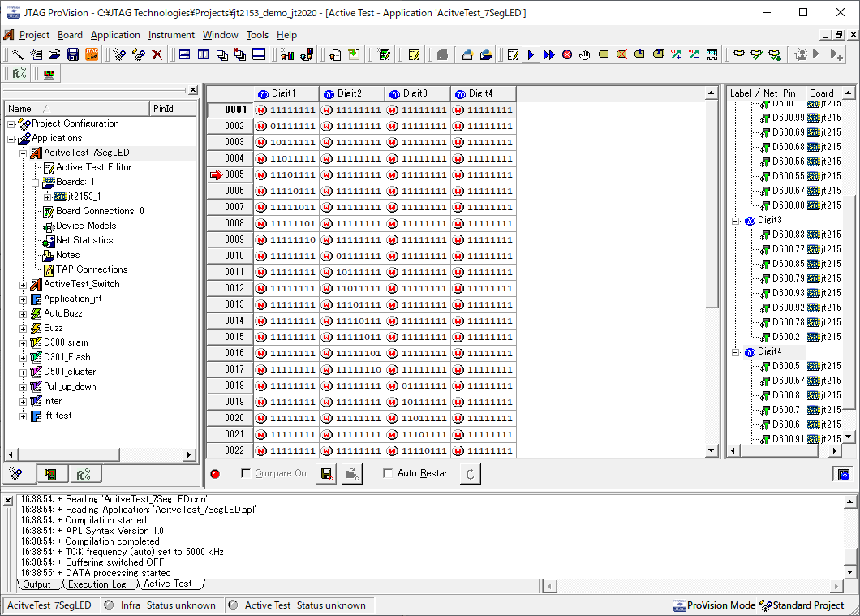
Task: Click the monitor icon in second toolbar row
Action: [49, 74]
